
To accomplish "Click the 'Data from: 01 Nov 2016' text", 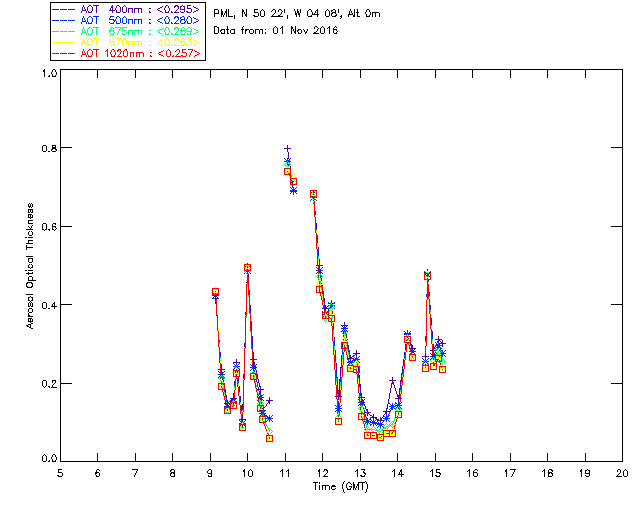I will pyautogui.click(x=276, y=31).
